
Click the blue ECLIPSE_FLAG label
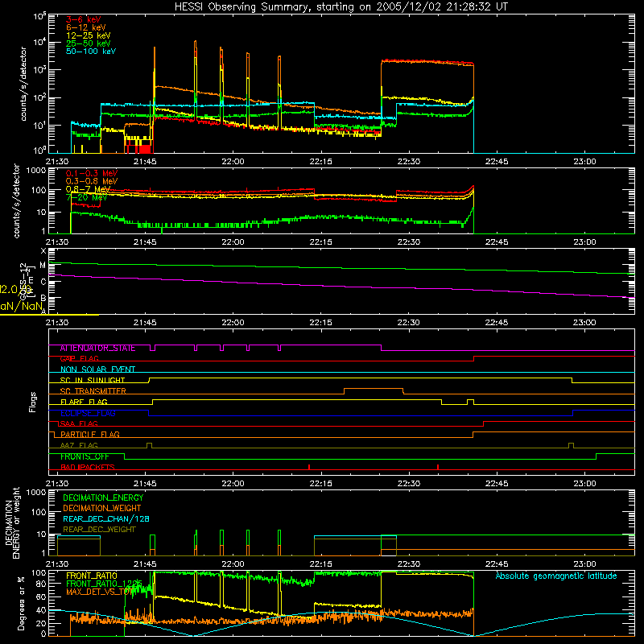point(88,413)
